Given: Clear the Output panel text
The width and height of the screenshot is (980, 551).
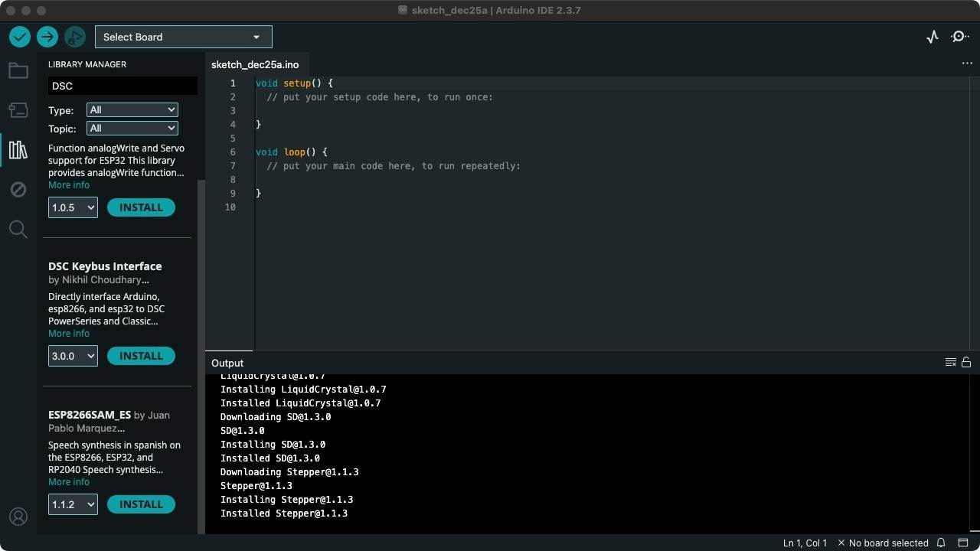Looking at the screenshot, I should [951, 363].
